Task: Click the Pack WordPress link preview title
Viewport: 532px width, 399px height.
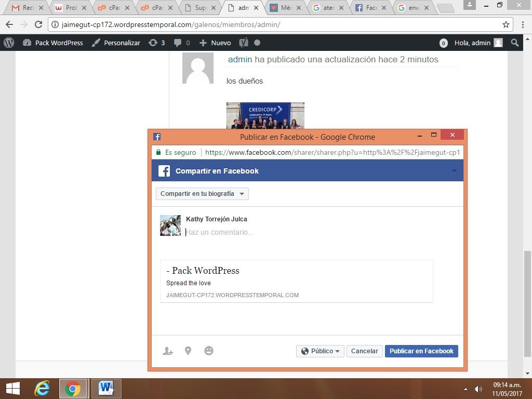Action: pos(203,270)
